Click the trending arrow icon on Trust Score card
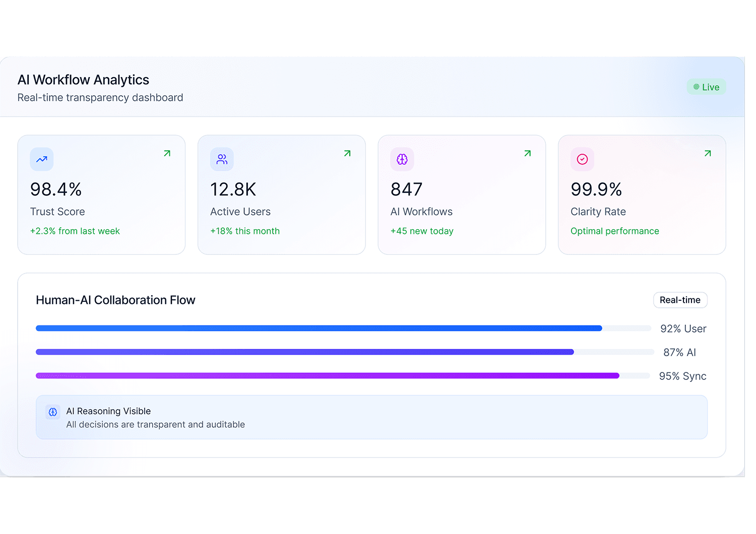The height and width of the screenshot is (534, 756). pos(41,159)
